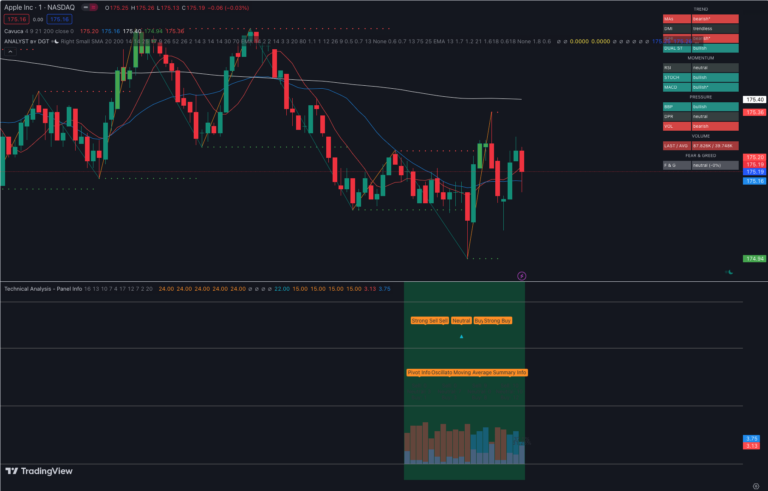Click the session moon icon near the price axis
Image resolution: width=768 pixels, height=491 pixels.
pos(731,272)
